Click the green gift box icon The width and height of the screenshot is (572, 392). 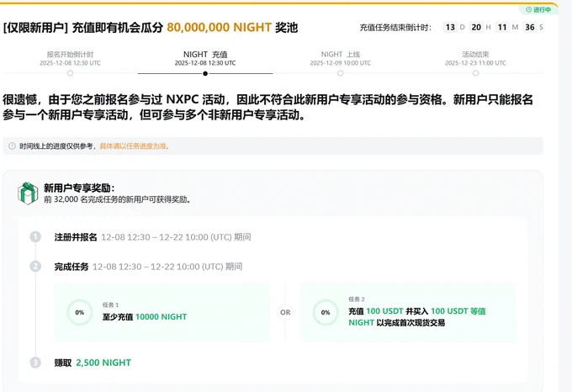(x=28, y=193)
